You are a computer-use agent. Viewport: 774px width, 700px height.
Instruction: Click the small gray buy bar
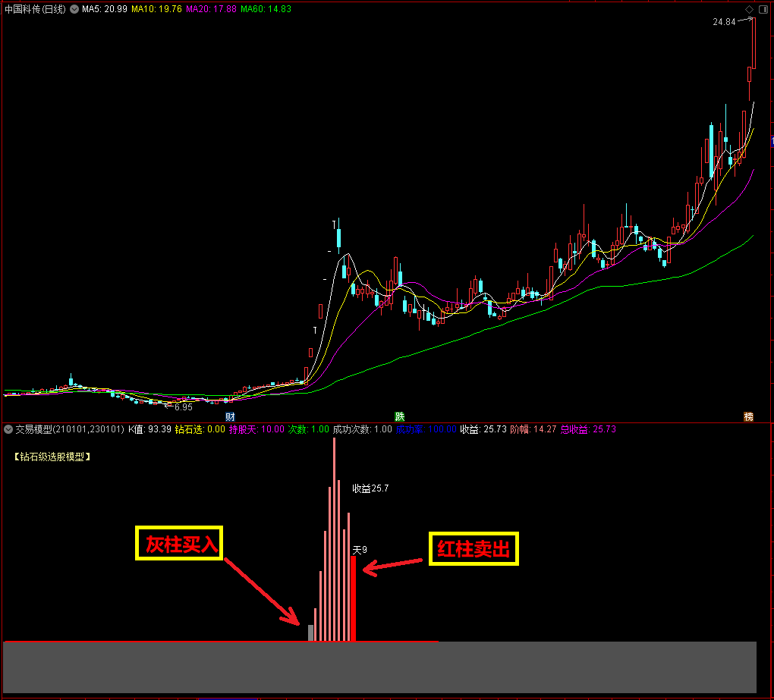[310, 633]
